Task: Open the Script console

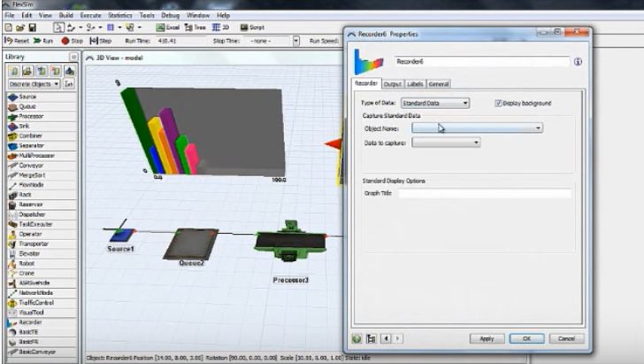Action: tap(252, 27)
